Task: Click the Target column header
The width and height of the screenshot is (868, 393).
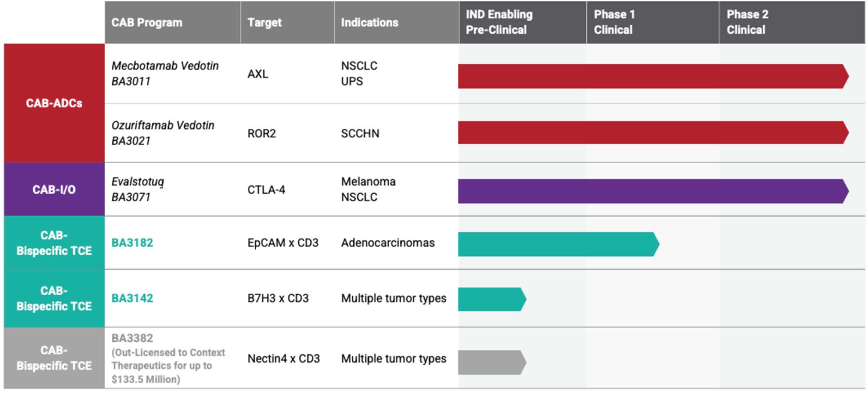Action: pyautogui.click(x=265, y=23)
